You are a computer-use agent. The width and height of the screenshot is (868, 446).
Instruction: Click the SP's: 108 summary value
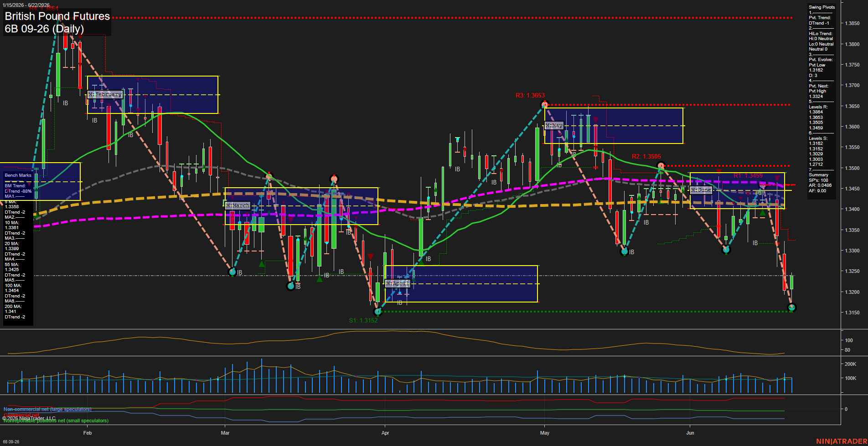818,180
